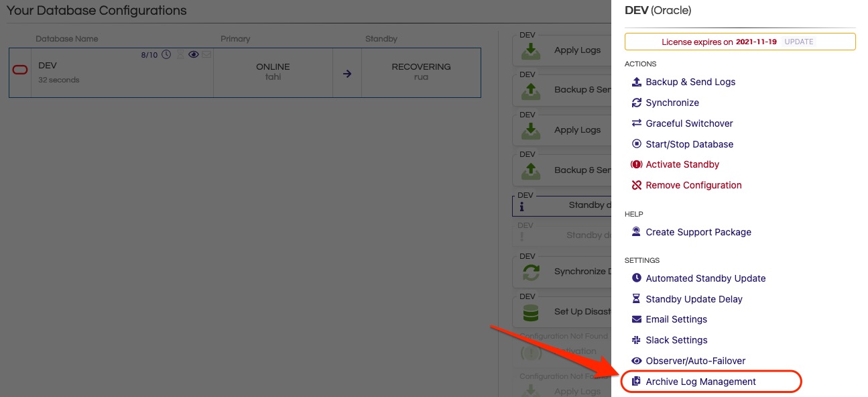Click the info icon on Standby task

pyautogui.click(x=522, y=207)
